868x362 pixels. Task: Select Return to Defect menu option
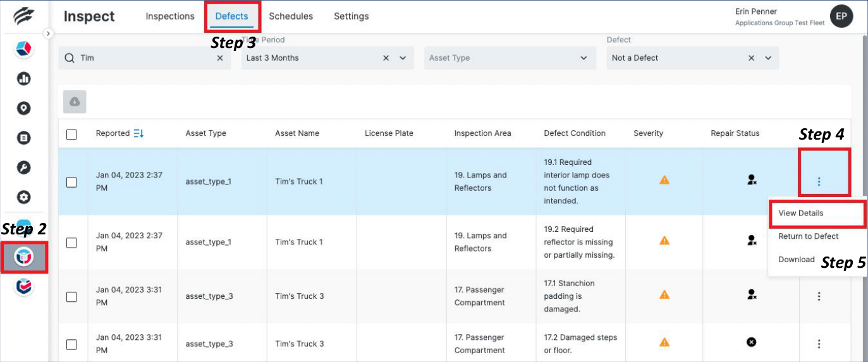(808, 236)
